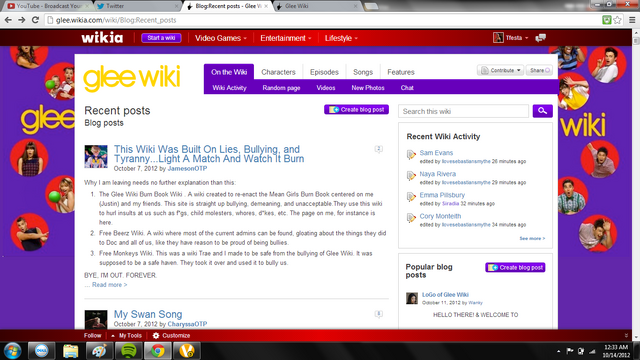This screenshot has width=640, height=360.
Task: Open Windows Start orb
Action: pos(13,351)
